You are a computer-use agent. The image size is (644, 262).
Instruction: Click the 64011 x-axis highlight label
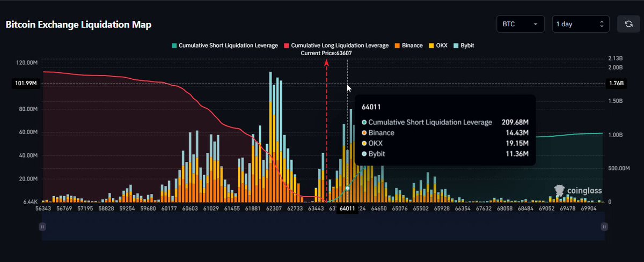pos(348,209)
